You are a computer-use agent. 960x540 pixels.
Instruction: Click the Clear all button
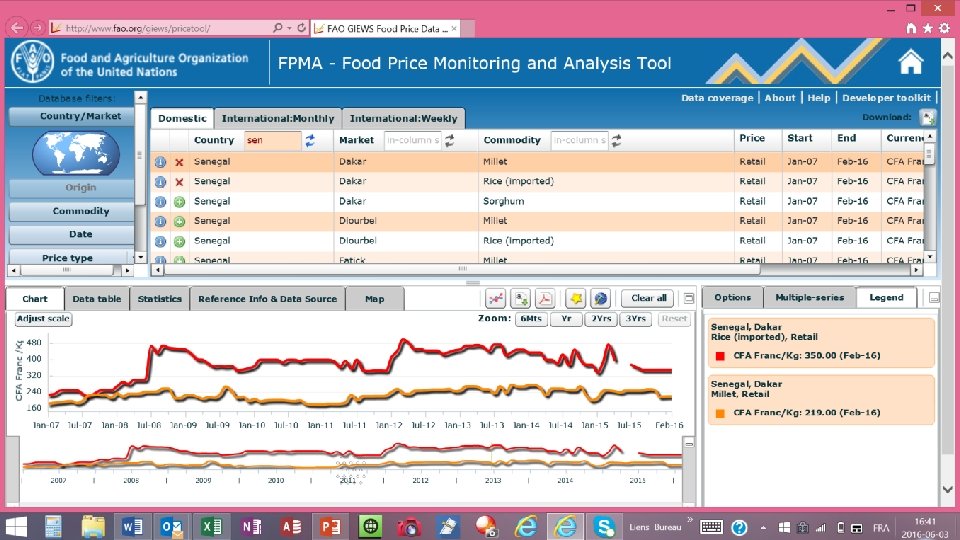click(648, 298)
